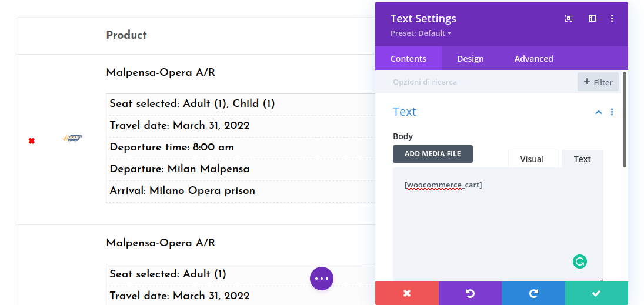
Task: Open the purple builder options ellipsis button
Action: point(322,279)
